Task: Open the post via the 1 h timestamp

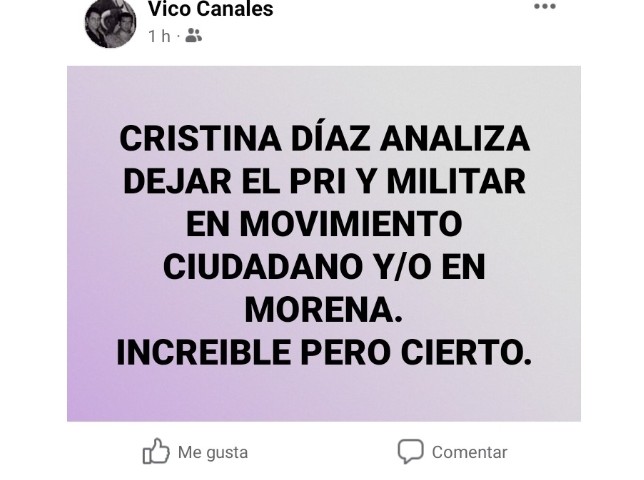Action: (x=159, y=36)
